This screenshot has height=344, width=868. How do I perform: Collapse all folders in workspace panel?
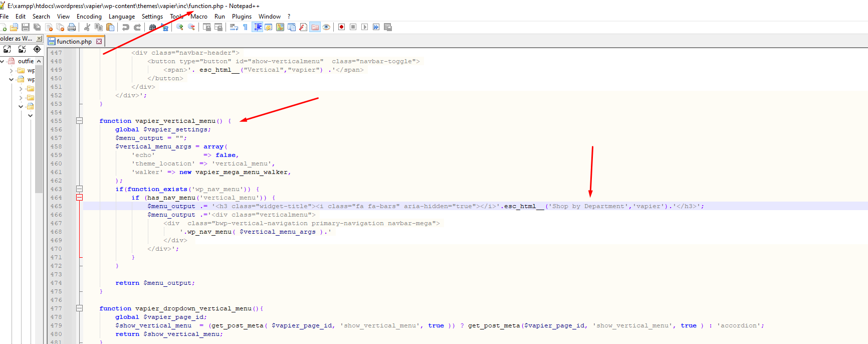click(x=22, y=49)
